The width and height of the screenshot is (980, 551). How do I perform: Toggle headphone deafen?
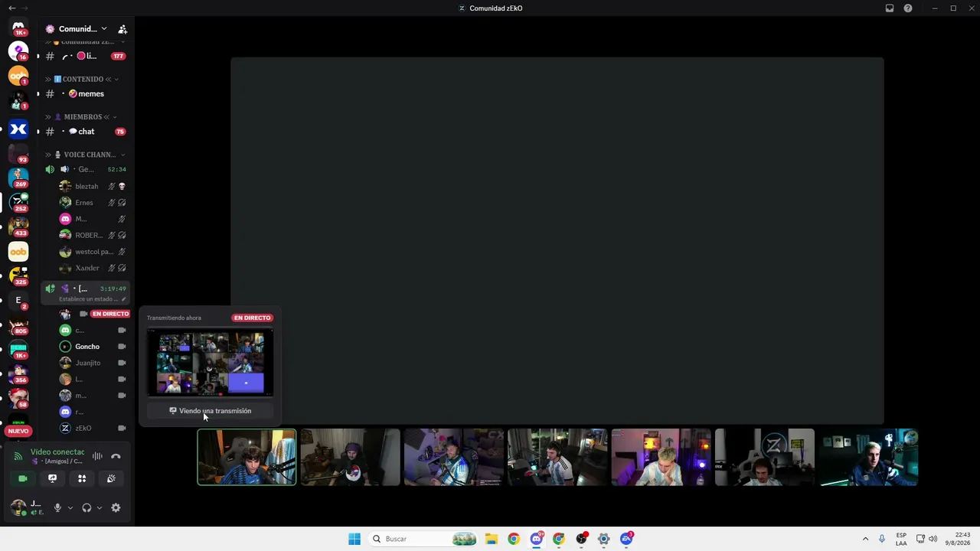coord(87,508)
